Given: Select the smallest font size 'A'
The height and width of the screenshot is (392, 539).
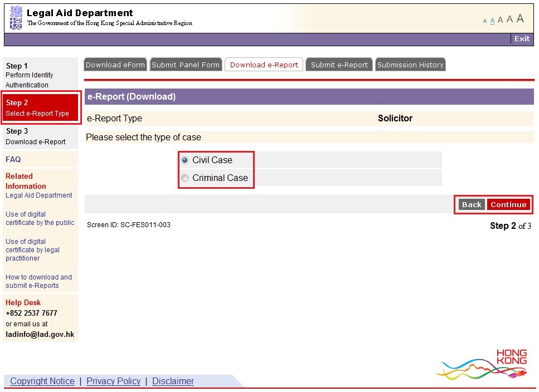Looking at the screenshot, I should click(x=485, y=20).
